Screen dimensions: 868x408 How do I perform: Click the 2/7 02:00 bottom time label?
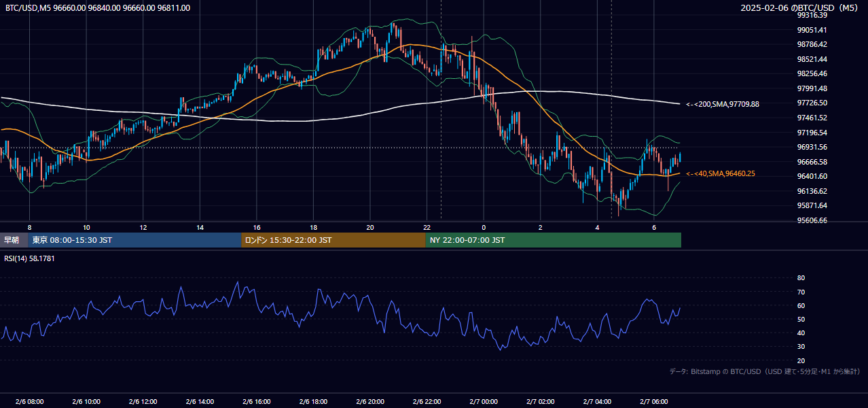(x=541, y=402)
